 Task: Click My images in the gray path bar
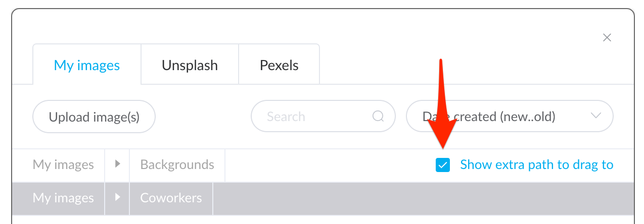(x=63, y=198)
